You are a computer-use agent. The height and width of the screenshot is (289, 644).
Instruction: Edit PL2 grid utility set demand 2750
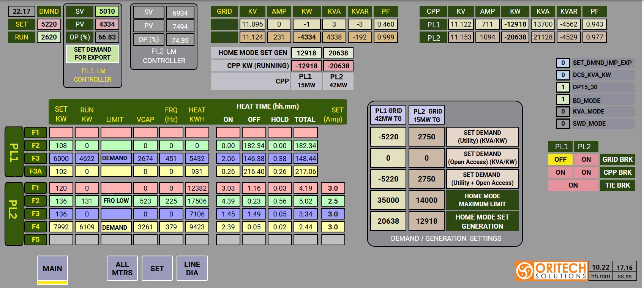[426, 137]
